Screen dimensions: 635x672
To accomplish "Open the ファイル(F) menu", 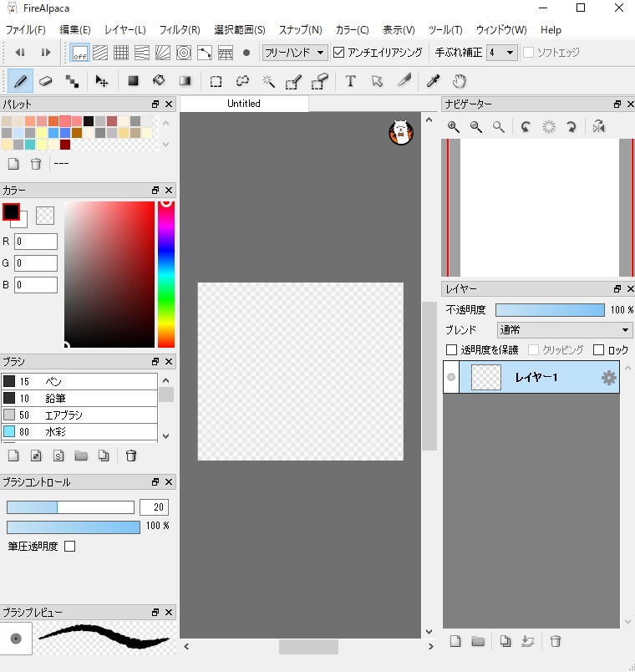I will 25,30.
